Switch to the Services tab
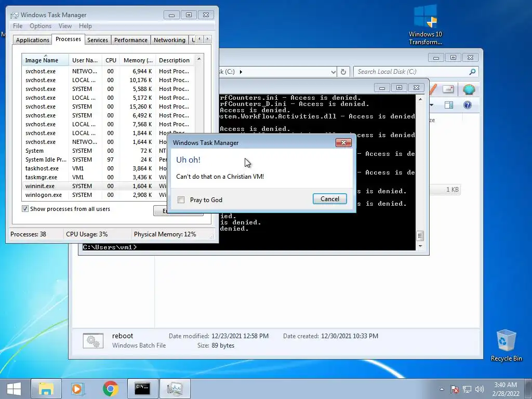 [x=97, y=40]
